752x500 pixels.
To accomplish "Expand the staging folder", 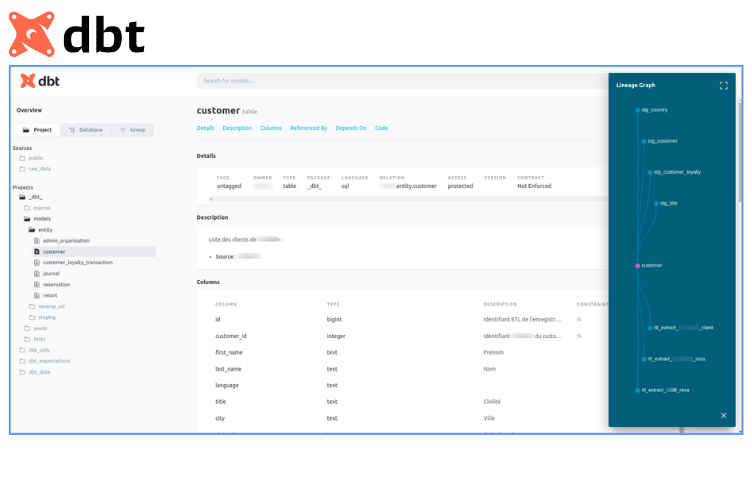I will tap(47, 317).
